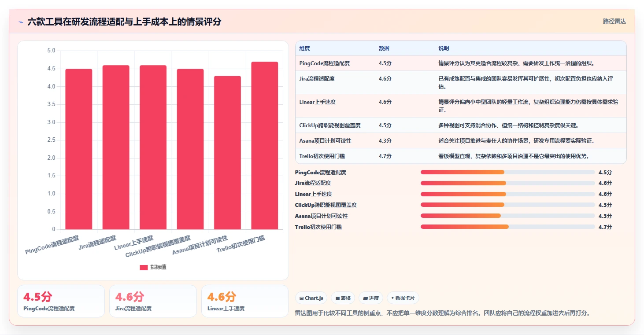Click Asana项目计划可读性 progress bar
644x335 pixels.
(507, 216)
